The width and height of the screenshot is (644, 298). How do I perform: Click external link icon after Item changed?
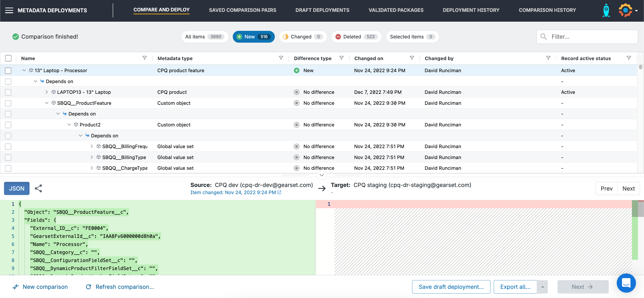[x=280, y=192]
